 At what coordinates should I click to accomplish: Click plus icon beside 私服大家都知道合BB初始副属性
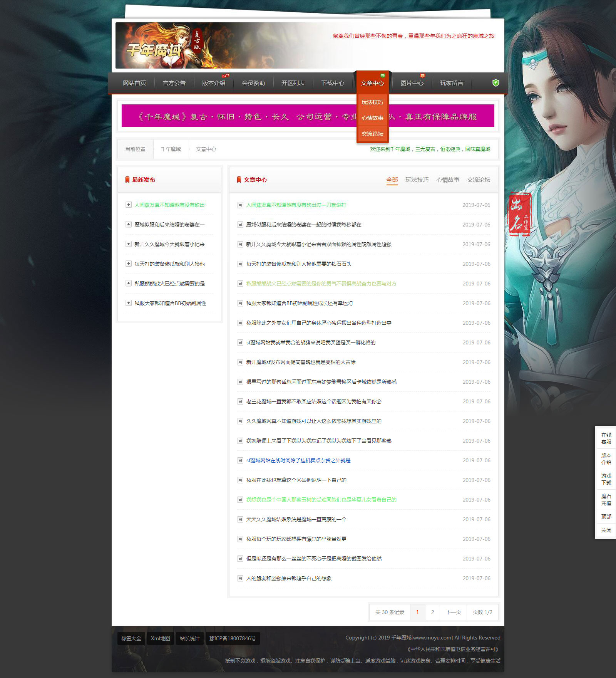pyautogui.click(x=129, y=303)
